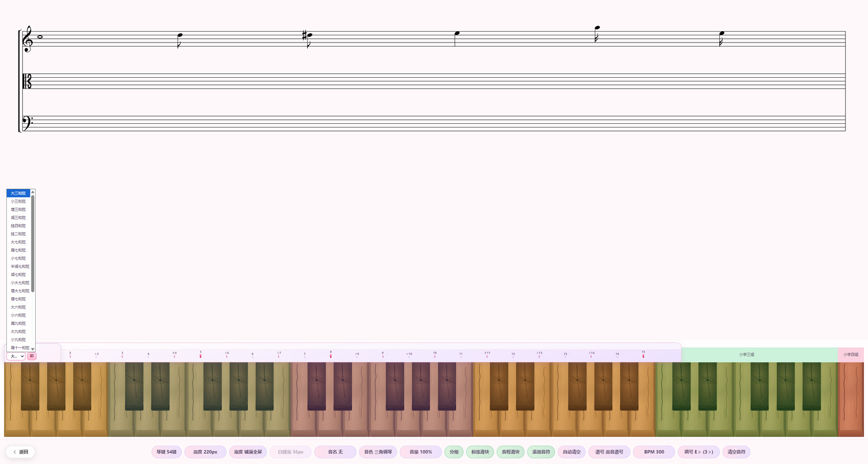Screen dimensions: 868x464
Task: Toggle the 自动清空 auto-clear option
Action: click(571, 452)
